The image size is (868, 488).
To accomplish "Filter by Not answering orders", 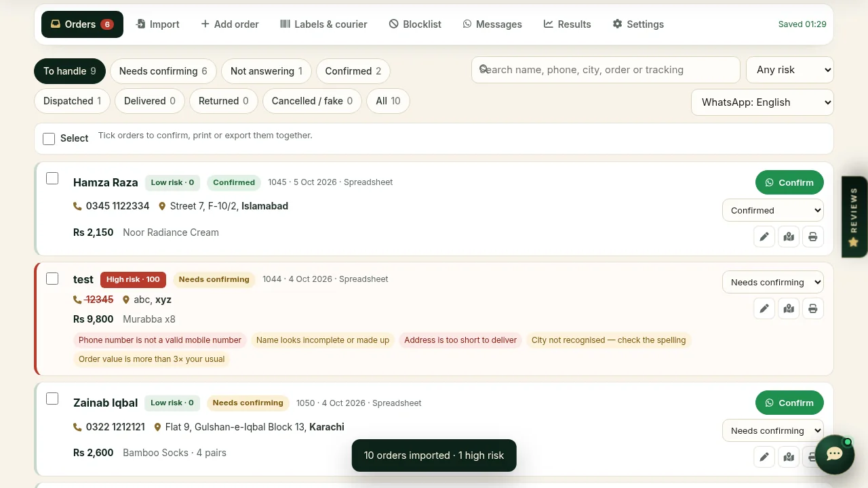I will [267, 71].
